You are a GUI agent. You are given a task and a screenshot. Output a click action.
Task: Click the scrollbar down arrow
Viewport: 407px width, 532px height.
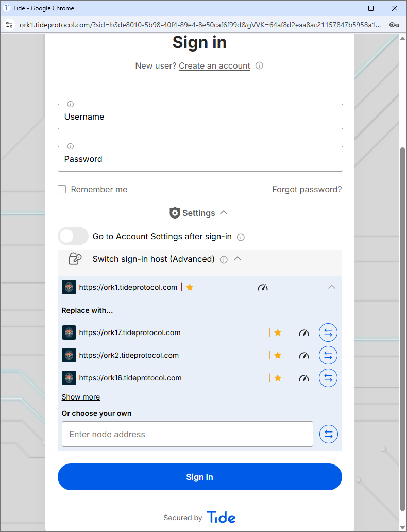click(402, 527)
